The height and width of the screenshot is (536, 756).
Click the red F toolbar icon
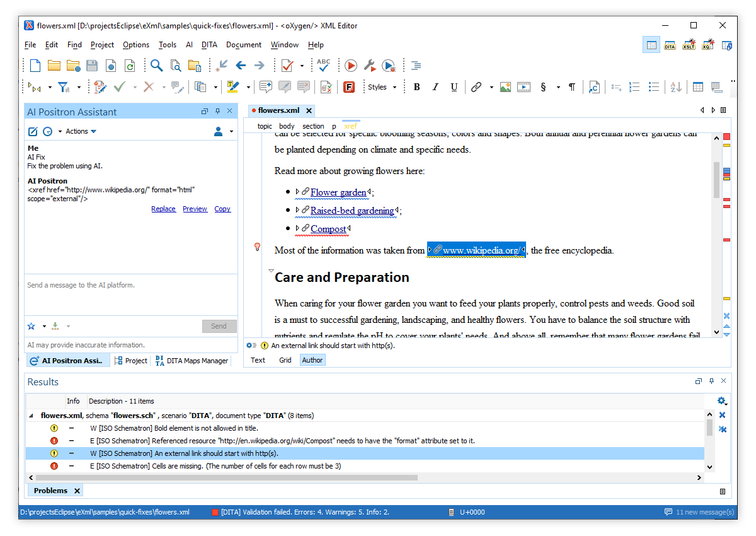349,87
